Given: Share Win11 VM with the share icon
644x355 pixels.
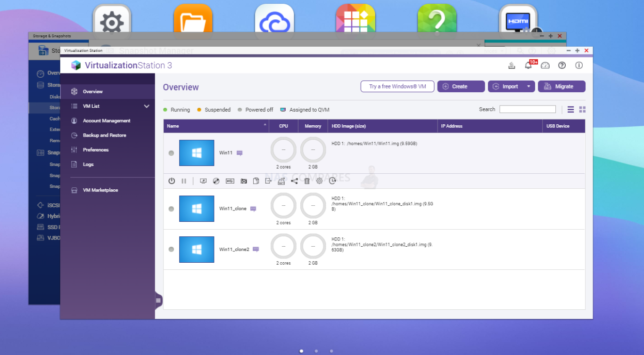Looking at the screenshot, I should [294, 181].
